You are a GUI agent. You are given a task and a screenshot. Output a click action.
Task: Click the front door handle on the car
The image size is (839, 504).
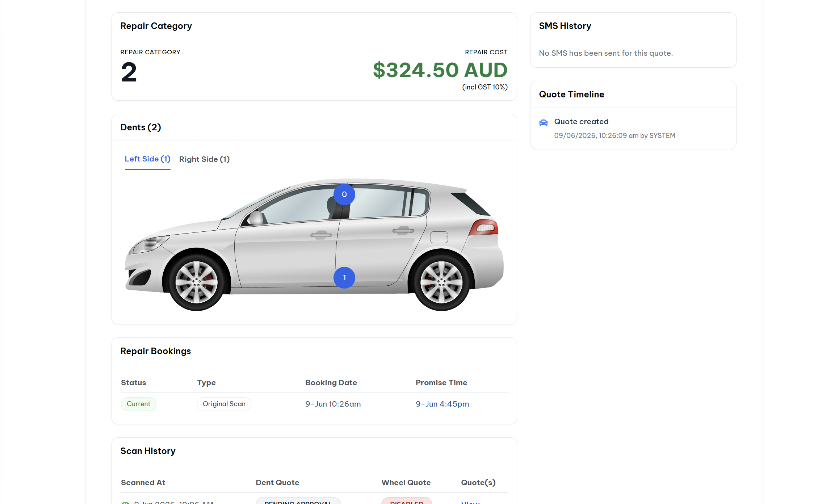(x=321, y=235)
